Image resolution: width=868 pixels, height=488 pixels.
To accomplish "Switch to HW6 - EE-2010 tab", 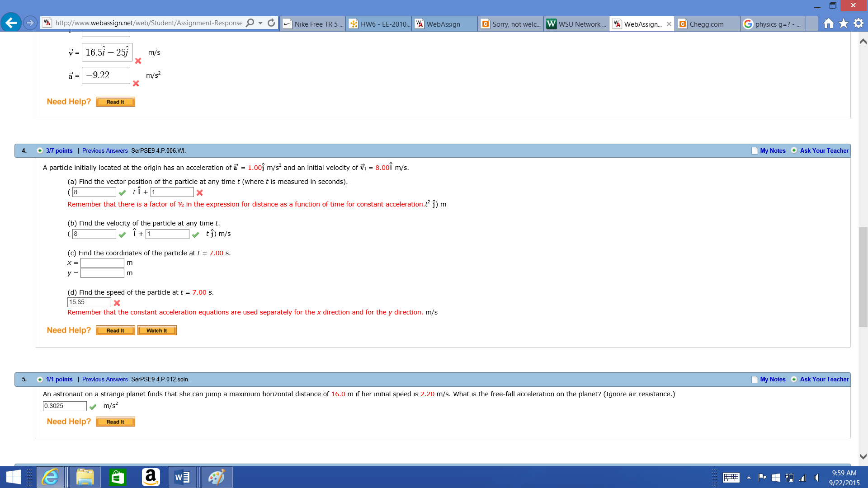I will click(380, 24).
